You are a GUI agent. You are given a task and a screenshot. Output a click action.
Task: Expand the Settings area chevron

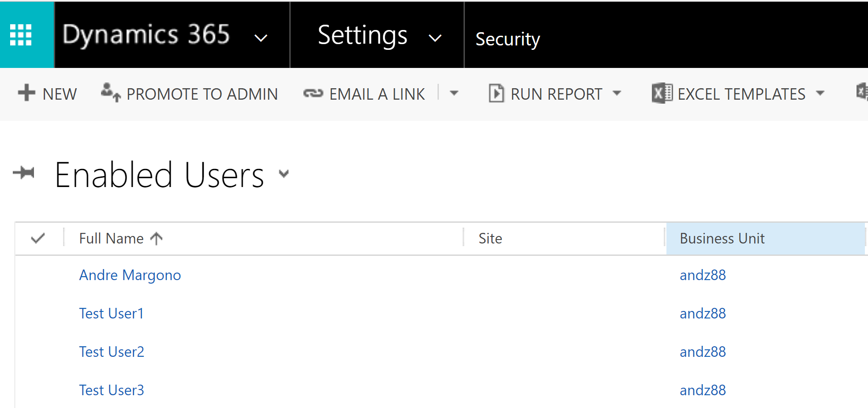[x=435, y=38]
